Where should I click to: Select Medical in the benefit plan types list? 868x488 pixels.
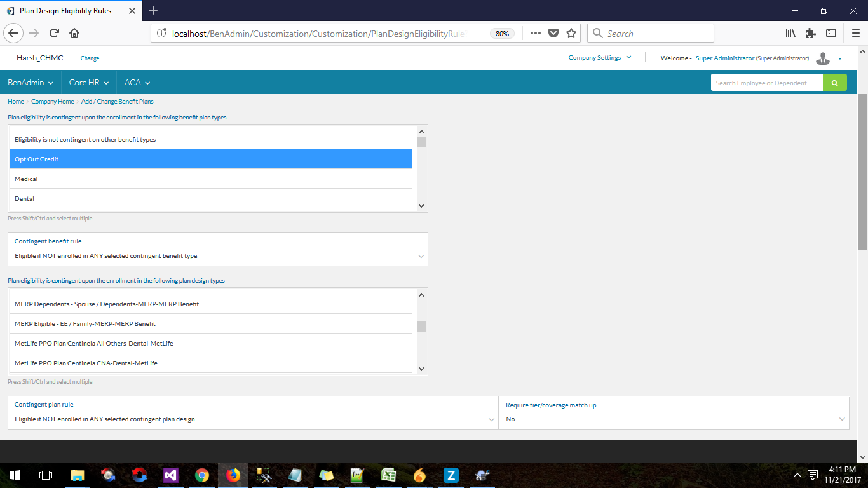211,179
